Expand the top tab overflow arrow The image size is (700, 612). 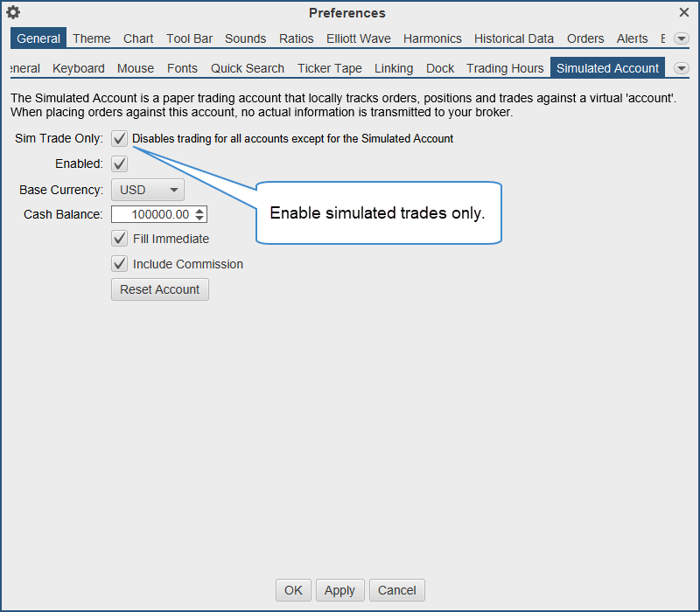681,39
